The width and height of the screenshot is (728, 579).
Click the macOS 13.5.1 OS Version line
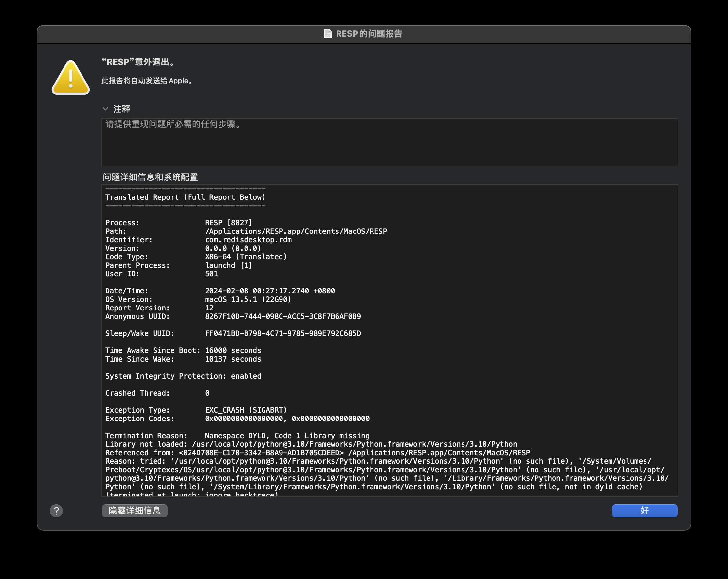pyautogui.click(x=248, y=299)
